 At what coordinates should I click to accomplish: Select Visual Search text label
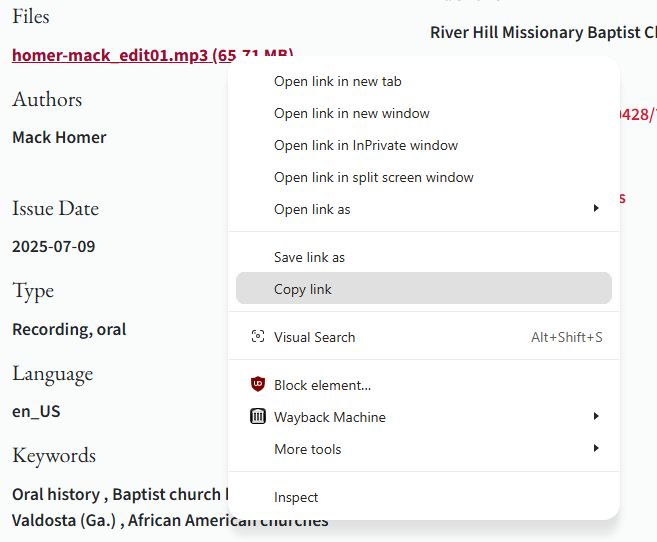point(314,337)
